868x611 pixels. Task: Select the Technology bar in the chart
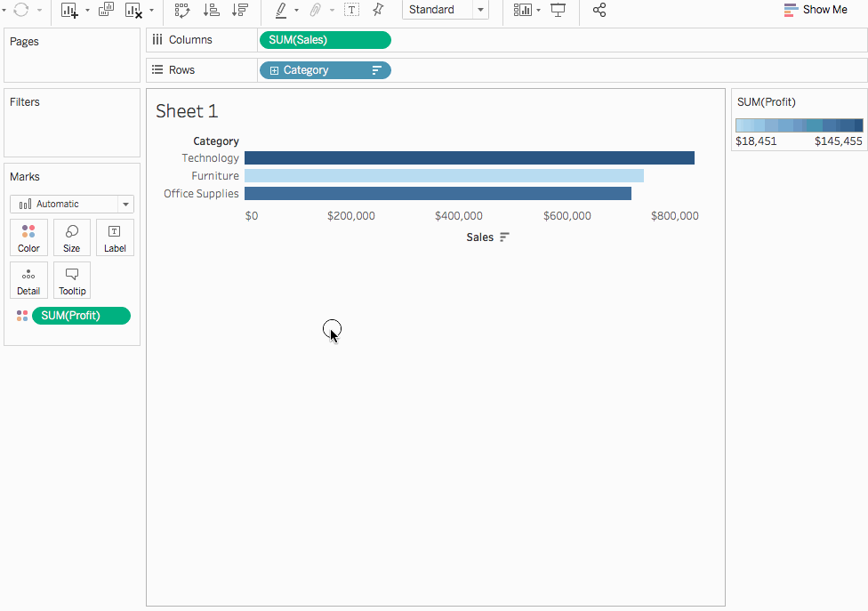tap(470, 158)
